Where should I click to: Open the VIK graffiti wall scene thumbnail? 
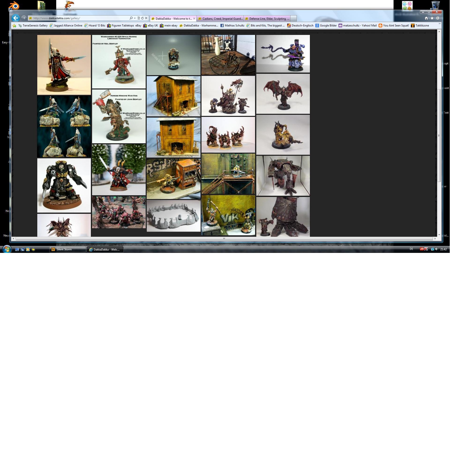[x=228, y=215]
